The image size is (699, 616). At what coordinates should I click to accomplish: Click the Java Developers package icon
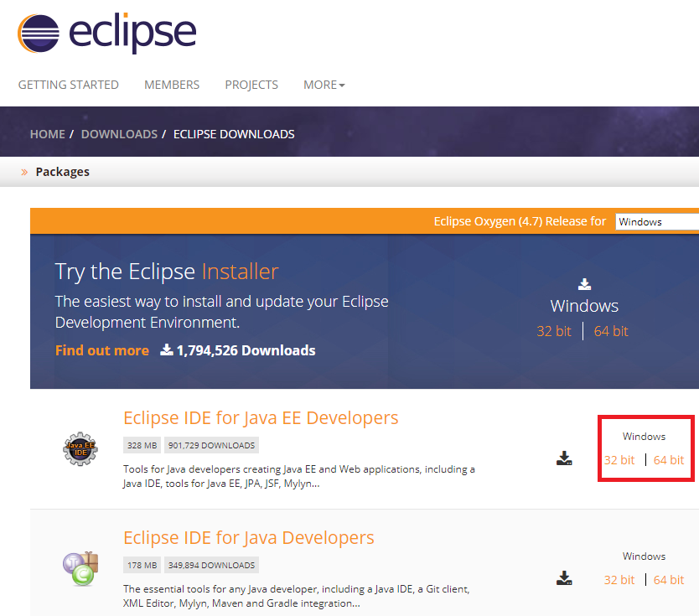pyautogui.click(x=80, y=568)
